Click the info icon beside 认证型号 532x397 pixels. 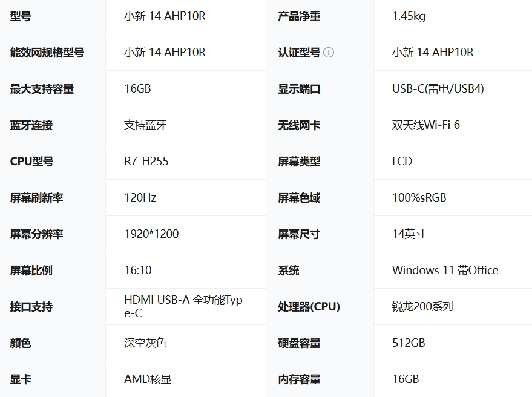coord(329,53)
